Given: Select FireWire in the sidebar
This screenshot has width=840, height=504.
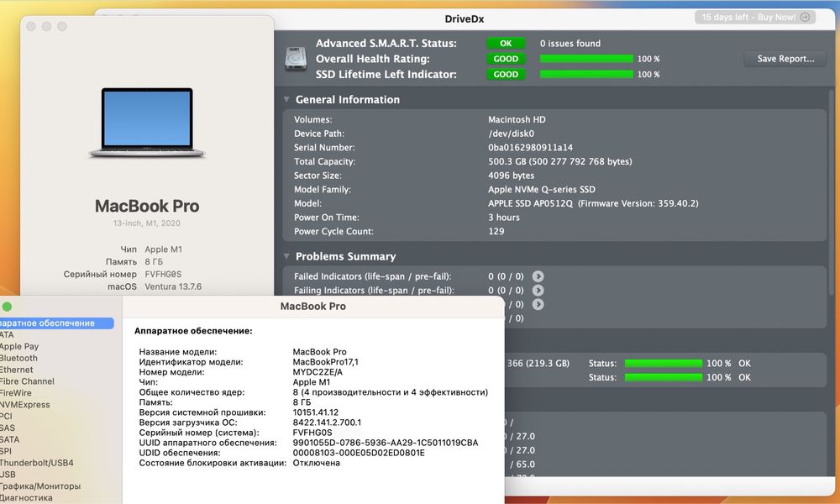Looking at the screenshot, I should pyautogui.click(x=15, y=393).
